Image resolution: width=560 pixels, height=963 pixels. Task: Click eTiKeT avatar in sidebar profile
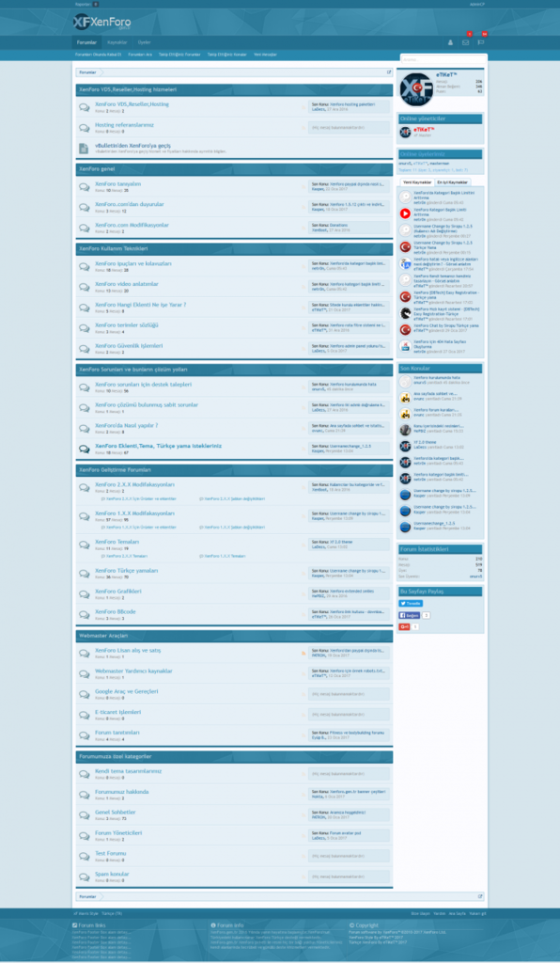(x=416, y=89)
